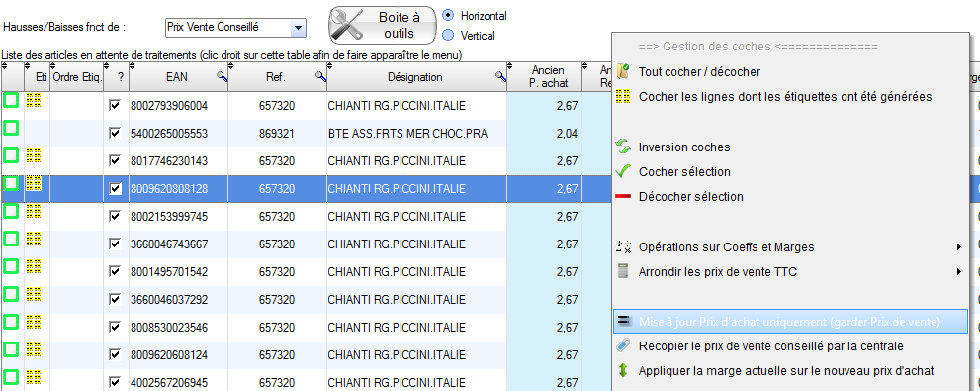Viewport: 980px width, 391px height.
Task: Click the yellow label icon on row 8002153999745
Action: (x=35, y=211)
